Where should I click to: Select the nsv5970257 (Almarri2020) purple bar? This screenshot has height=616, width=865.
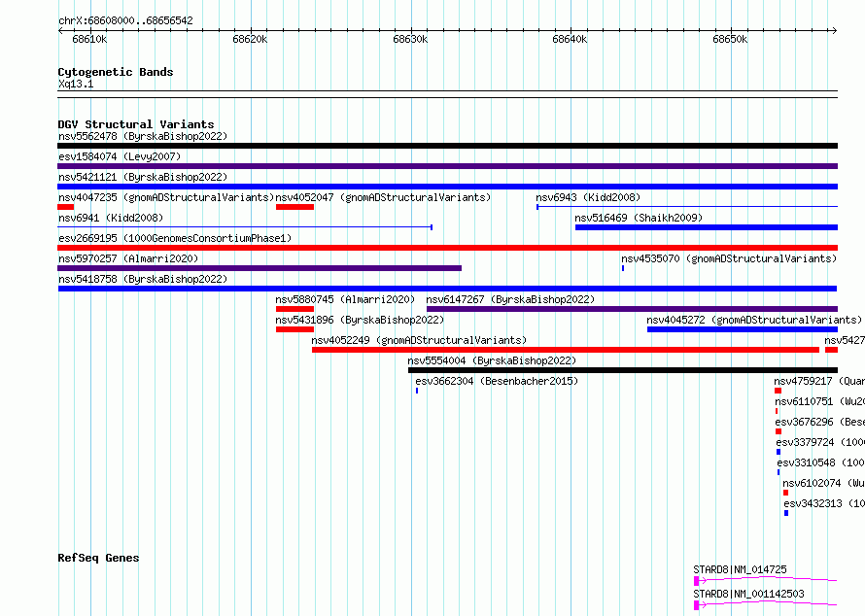point(259,268)
